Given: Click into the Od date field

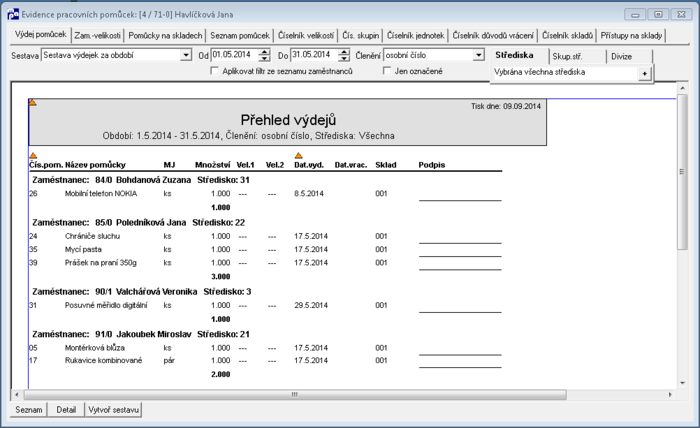Looking at the screenshot, I should tap(235, 55).
